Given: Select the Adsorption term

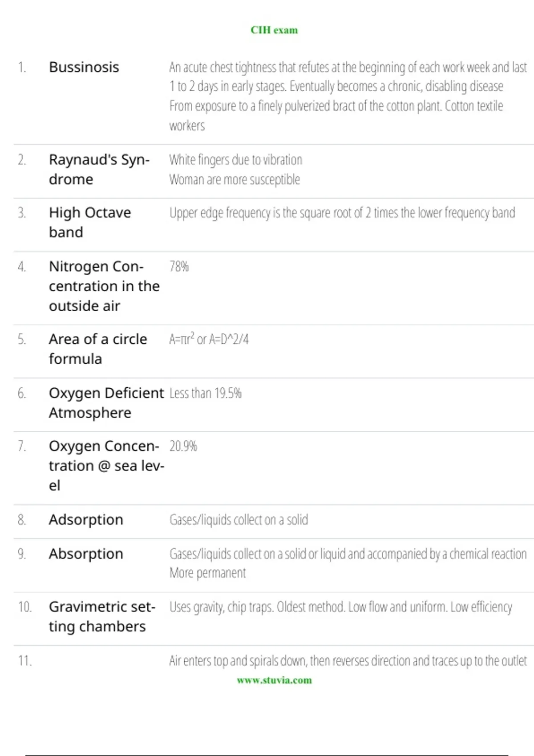Looking at the screenshot, I should coord(86,519).
